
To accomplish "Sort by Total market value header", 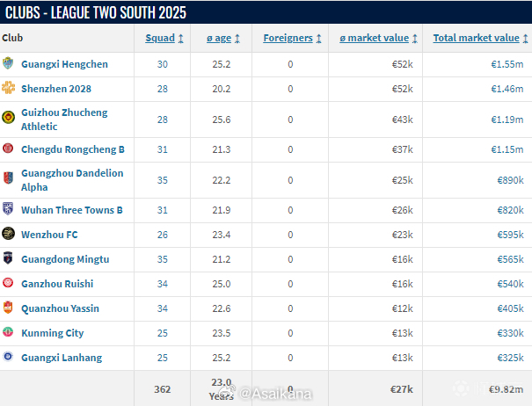I will (x=480, y=38).
